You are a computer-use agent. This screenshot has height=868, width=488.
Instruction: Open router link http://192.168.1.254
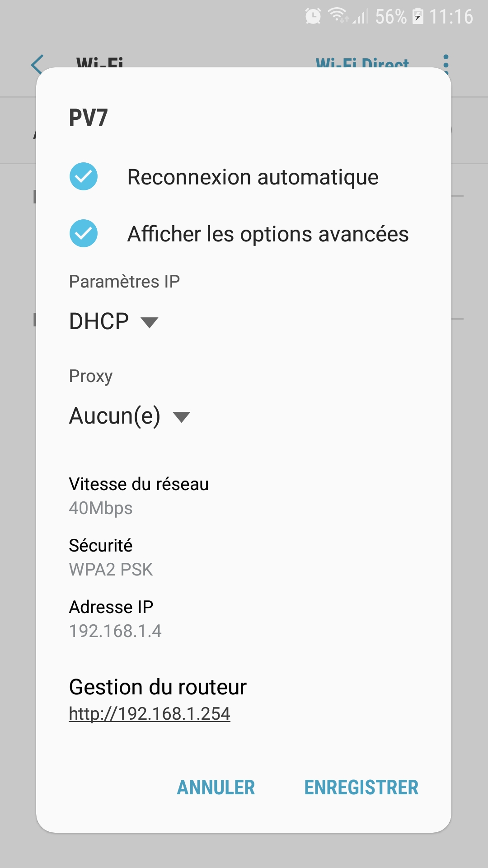point(150,714)
